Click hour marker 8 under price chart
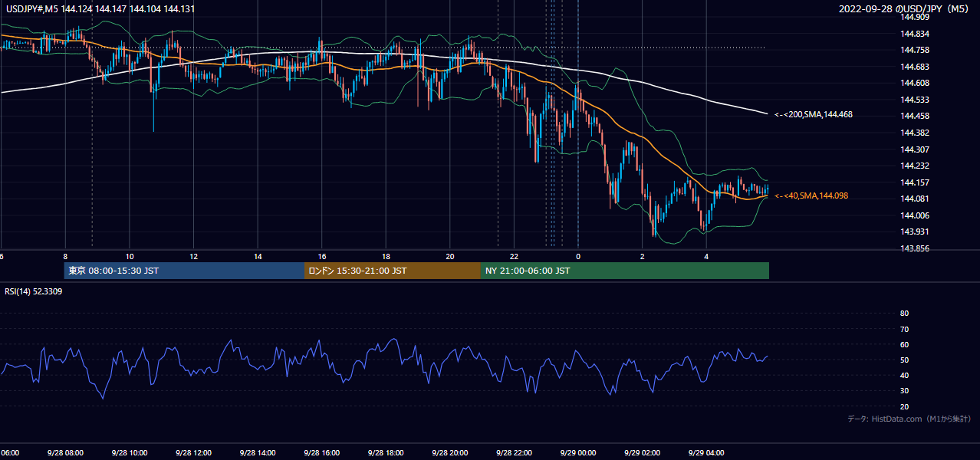The height and width of the screenshot is (460, 980). (x=65, y=257)
